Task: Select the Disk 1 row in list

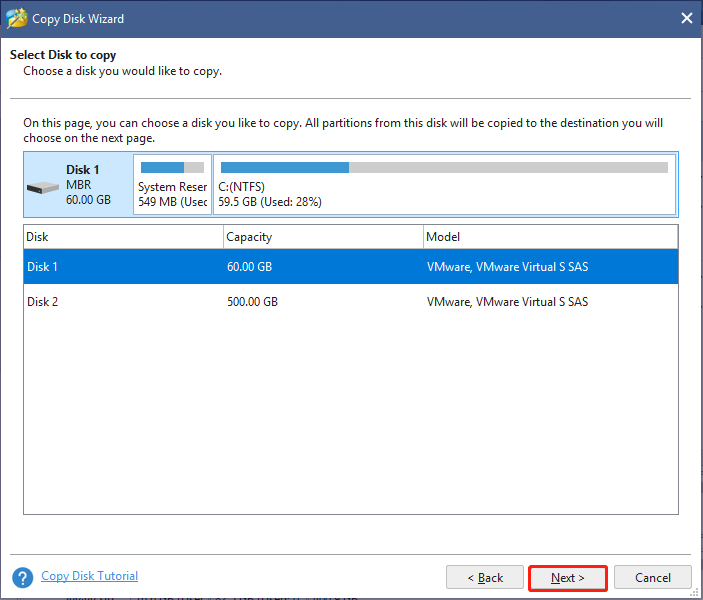Action: tap(351, 267)
